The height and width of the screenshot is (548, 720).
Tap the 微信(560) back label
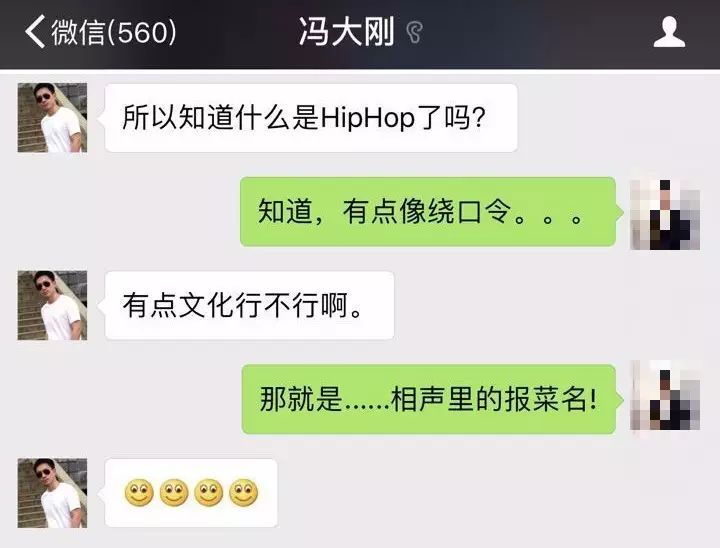click(x=113, y=32)
